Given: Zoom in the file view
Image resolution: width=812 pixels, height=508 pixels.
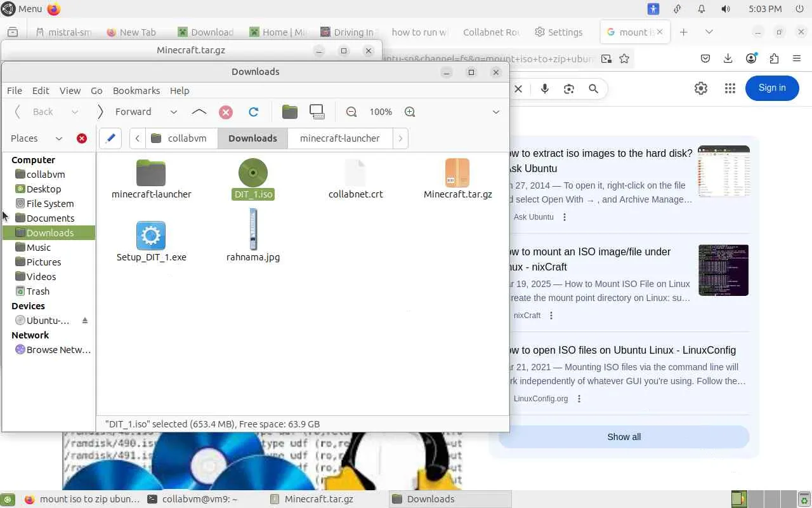Looking at the screenshot, I should 410,112.
